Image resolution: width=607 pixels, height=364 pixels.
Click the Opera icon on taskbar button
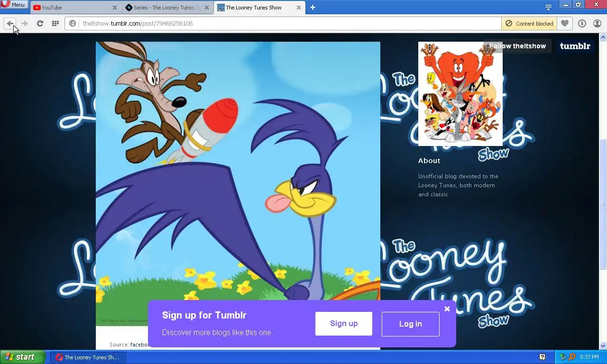tap(59, 357)
